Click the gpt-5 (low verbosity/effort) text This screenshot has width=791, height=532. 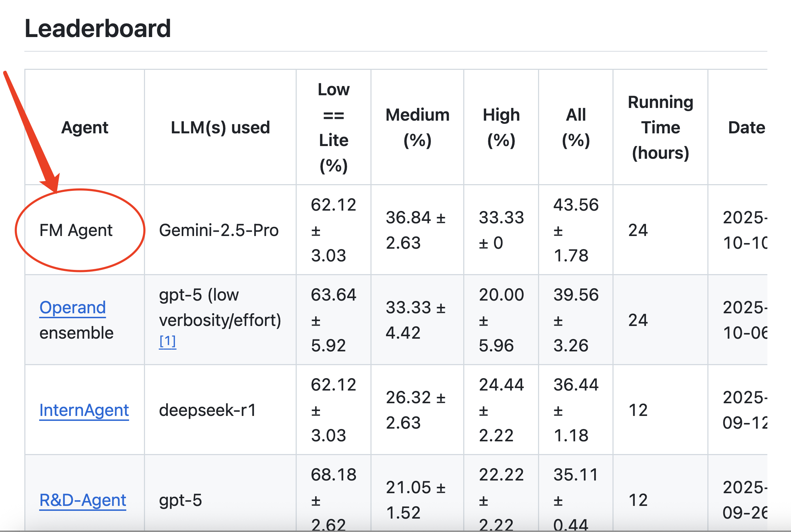click(219, 308)
